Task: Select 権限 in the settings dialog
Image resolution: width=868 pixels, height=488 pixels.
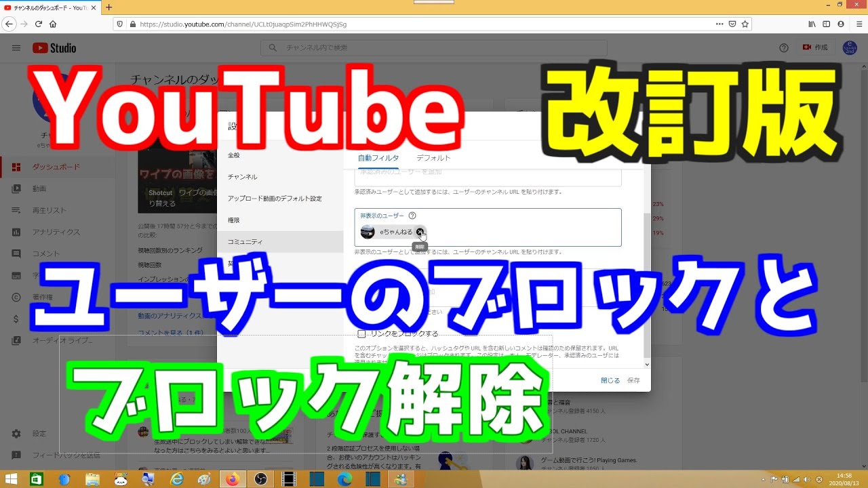Action: coord(280,220)
